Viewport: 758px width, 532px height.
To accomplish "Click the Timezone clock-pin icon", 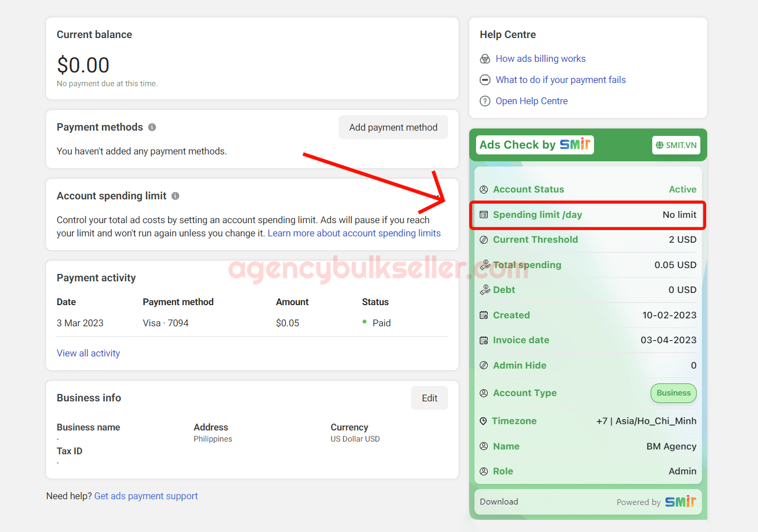I will 485,420.
